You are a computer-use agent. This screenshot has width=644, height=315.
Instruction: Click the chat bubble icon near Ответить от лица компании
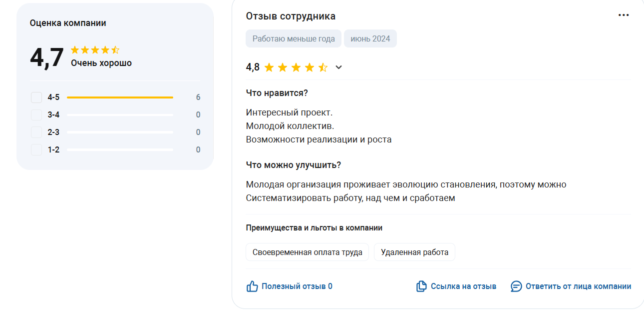point(515,286)
